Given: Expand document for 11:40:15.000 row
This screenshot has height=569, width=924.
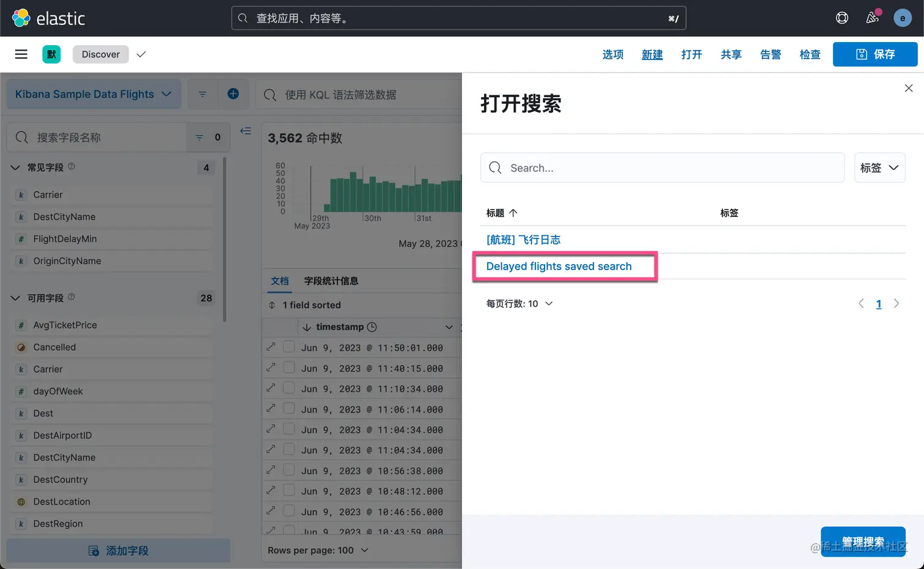Looking at the screenshot, I should click(x=271, y=367).
